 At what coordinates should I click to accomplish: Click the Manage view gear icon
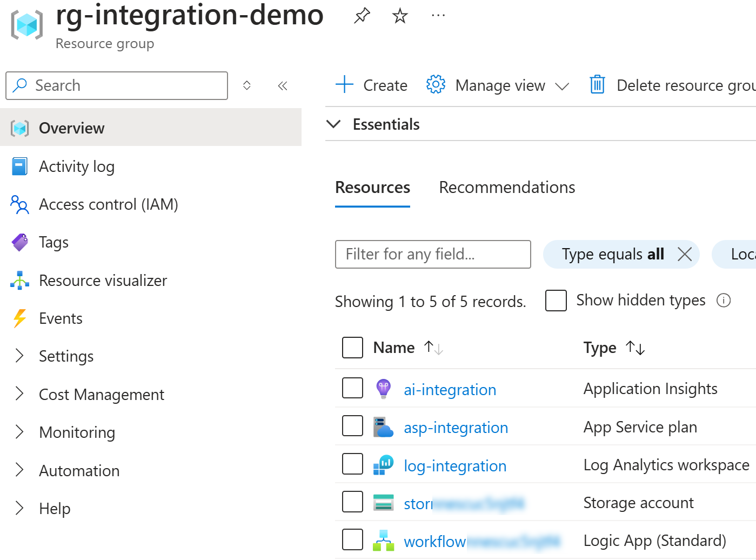coord(436,84)
